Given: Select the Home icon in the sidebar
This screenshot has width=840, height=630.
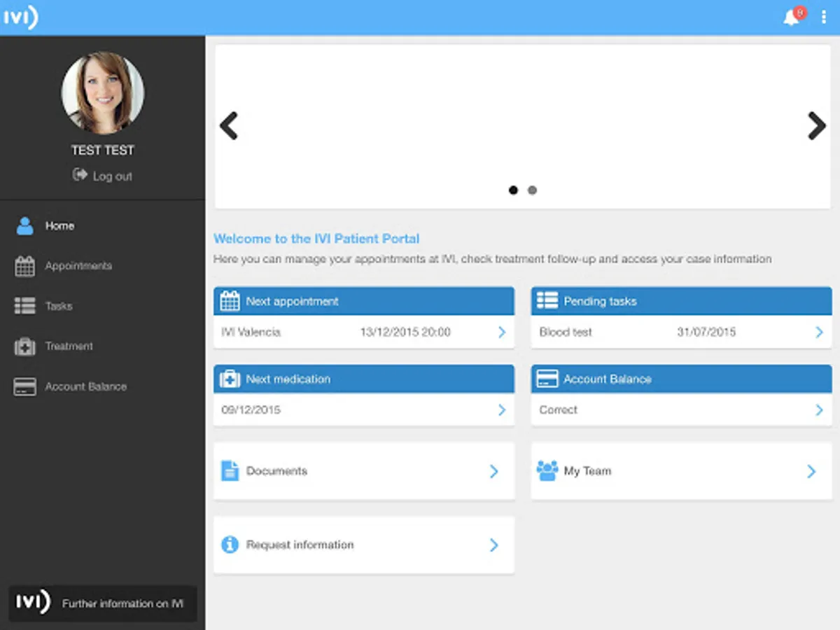Looking at the screenshot, I should coord(26,225).
